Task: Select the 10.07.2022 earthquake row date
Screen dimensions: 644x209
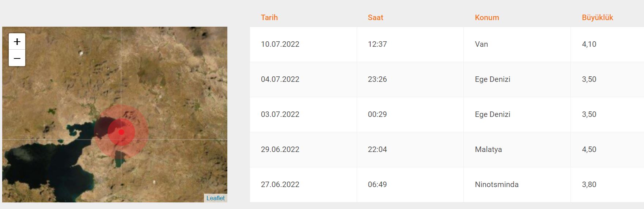Action: click(x=280, y=44)
